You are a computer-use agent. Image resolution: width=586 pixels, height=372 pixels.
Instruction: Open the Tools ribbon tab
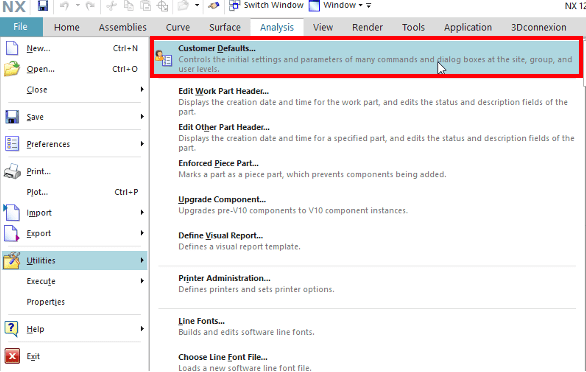[x=413, y=27]
